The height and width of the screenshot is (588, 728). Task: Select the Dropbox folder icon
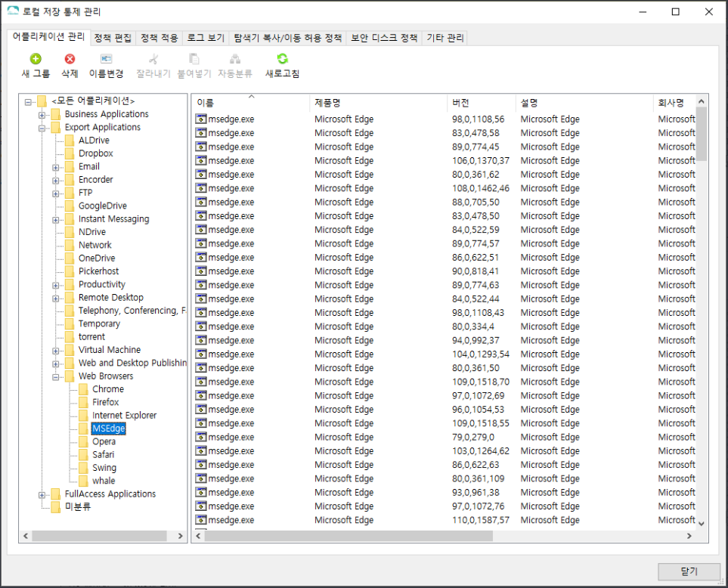70,153
